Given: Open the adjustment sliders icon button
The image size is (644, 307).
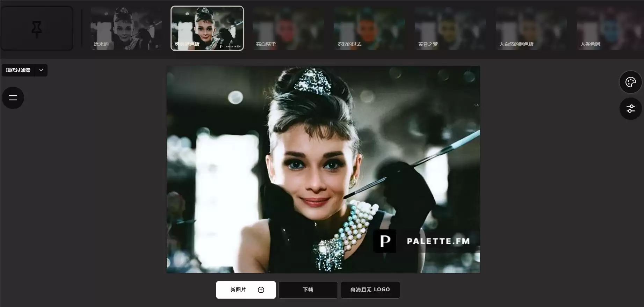Looking at the screenshot, I should tap(630, 109).
